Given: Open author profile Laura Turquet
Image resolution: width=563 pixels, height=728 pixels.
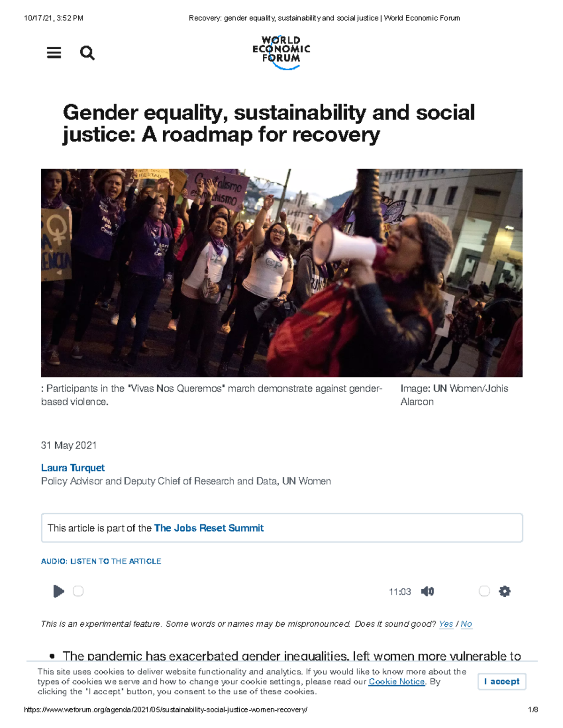Looking at the screenshot, I should tap(73, 468).
